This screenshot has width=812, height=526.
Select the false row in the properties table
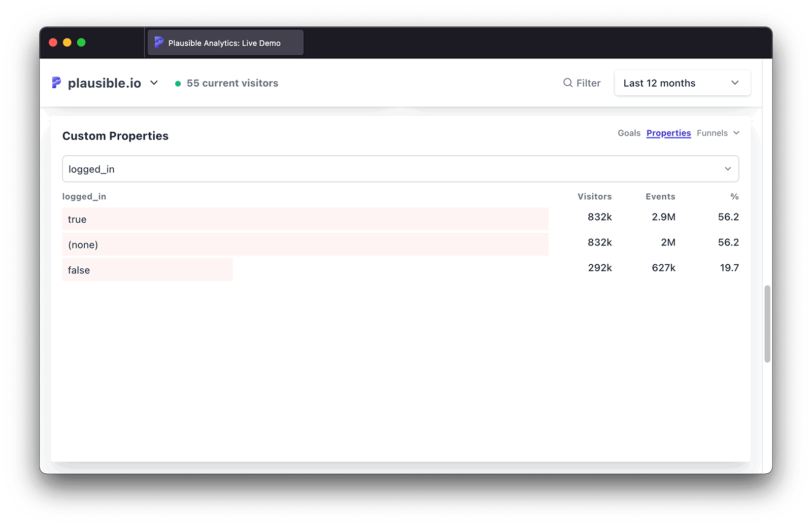coord(147,269)
